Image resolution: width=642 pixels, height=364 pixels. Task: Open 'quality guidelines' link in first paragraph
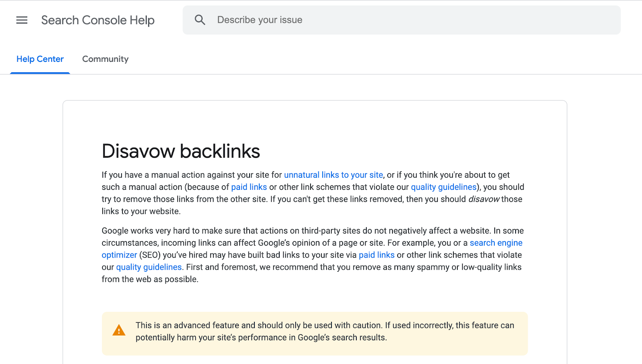[x=443, y=187]
